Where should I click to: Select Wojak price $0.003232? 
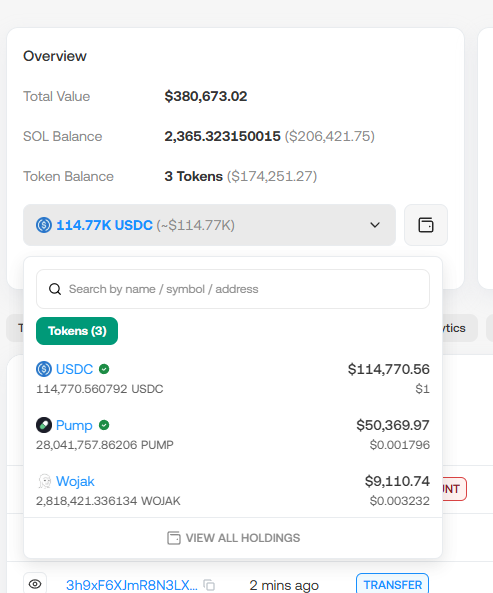400,501
